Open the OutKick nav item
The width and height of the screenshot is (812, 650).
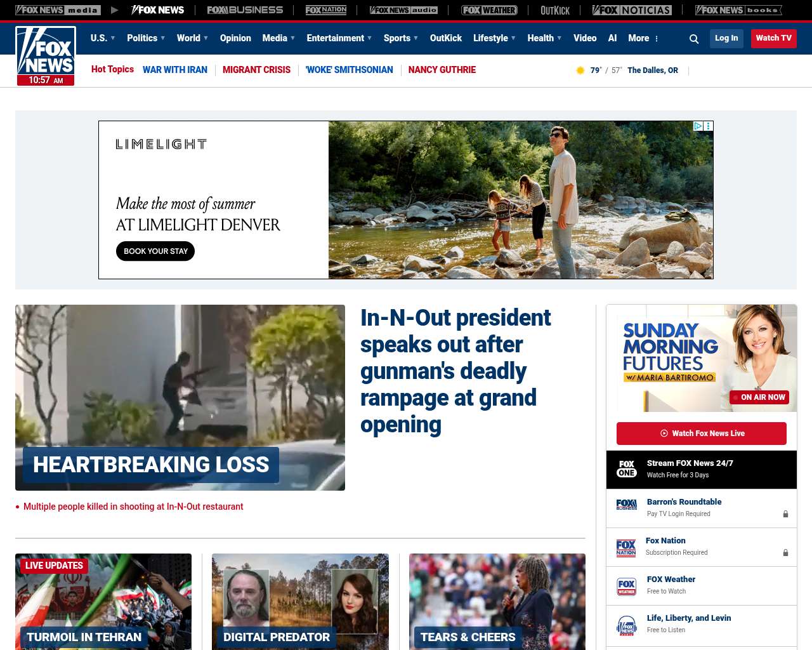[446, 38]
